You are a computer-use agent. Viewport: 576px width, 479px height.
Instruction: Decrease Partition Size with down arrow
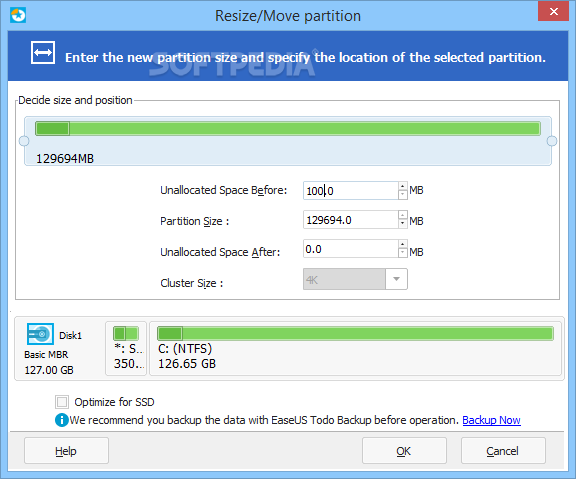point(403,224)
